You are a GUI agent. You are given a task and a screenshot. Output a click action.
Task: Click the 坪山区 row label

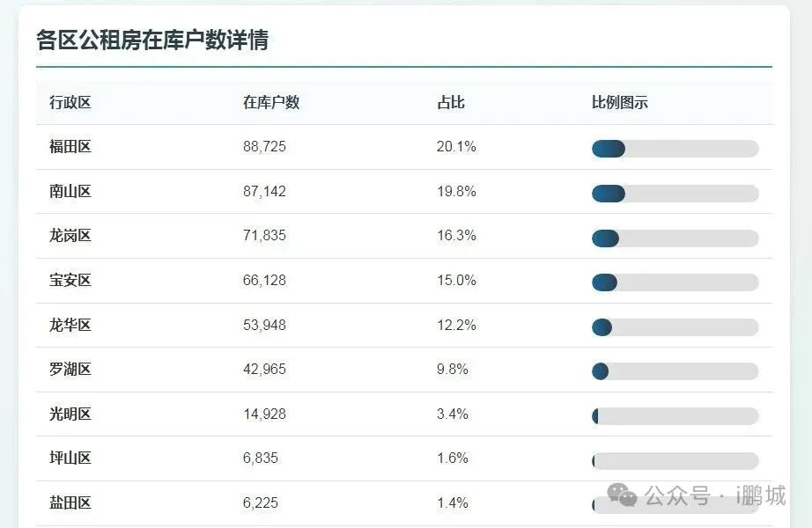tap(70, 458)
